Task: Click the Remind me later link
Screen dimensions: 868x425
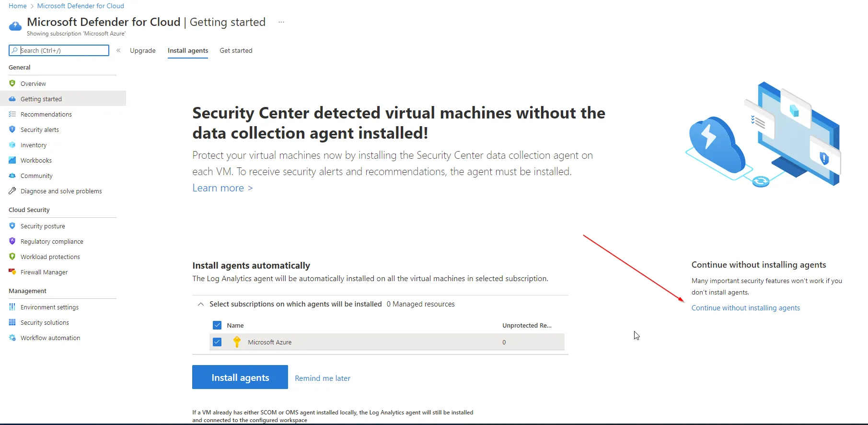Action: (x=323, y=378)
